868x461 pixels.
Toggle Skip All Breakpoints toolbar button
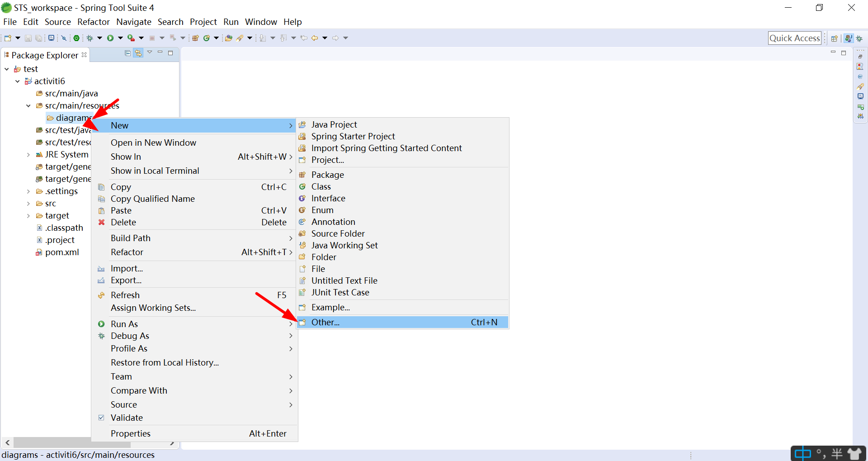tap(64, 38)
